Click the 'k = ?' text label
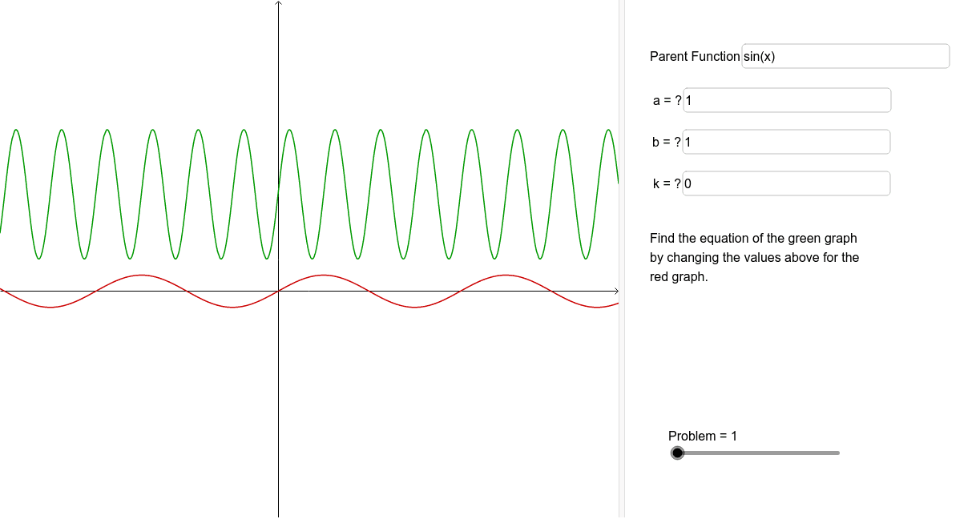Image resolution: width=980 pixels, height=519 pixels. 667,183
